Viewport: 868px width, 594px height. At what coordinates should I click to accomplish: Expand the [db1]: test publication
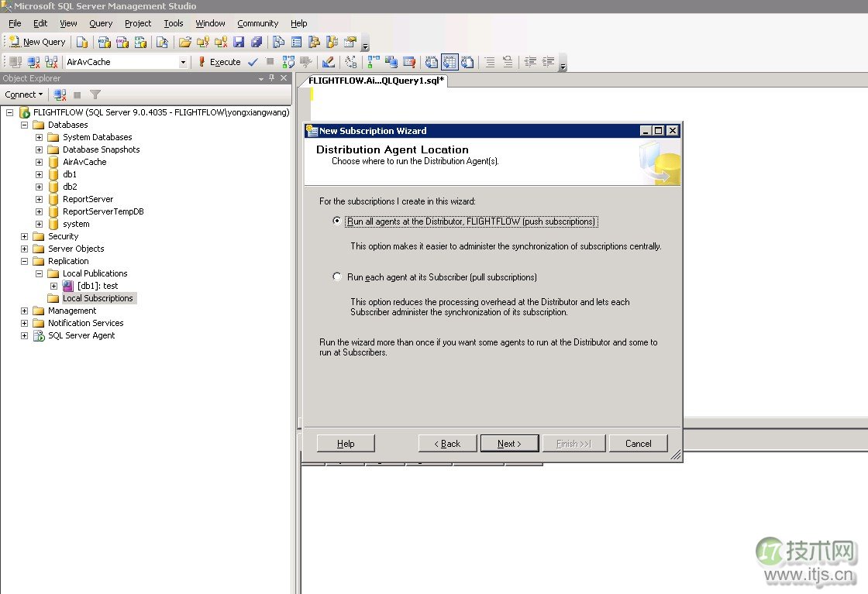coord(53,286)
